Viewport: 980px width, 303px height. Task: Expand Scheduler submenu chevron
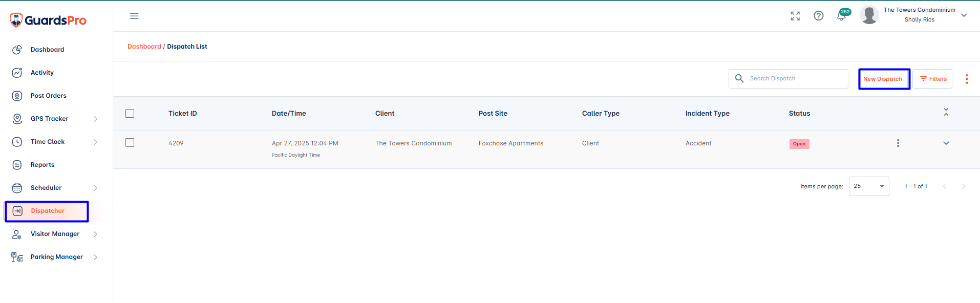pos(95,188)
